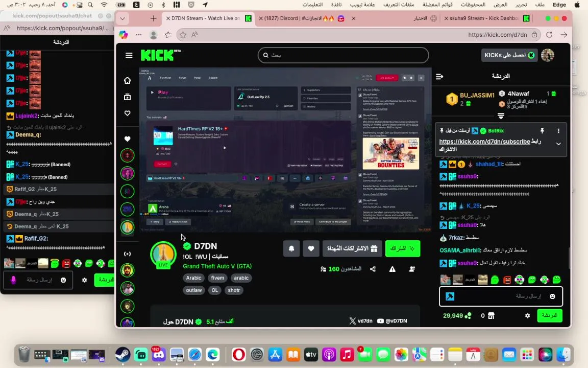Open Following heart outline in Kick sidebar

[128, 113]
